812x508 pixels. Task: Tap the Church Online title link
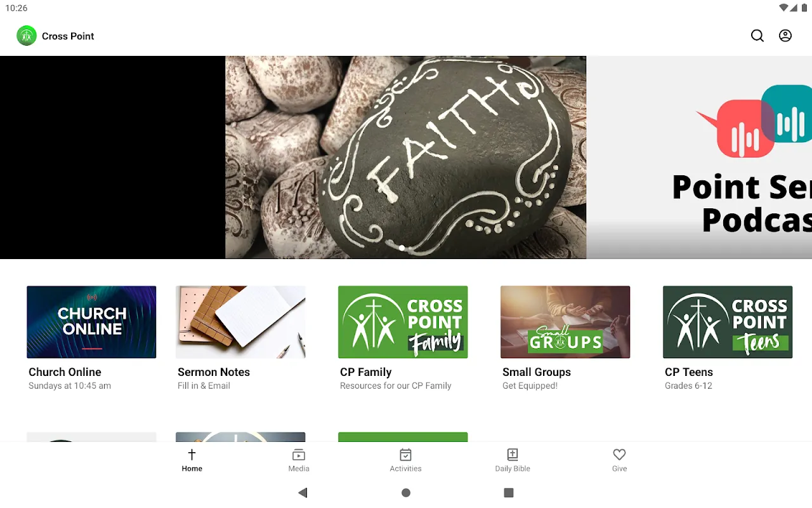click(x=65, y=372)
